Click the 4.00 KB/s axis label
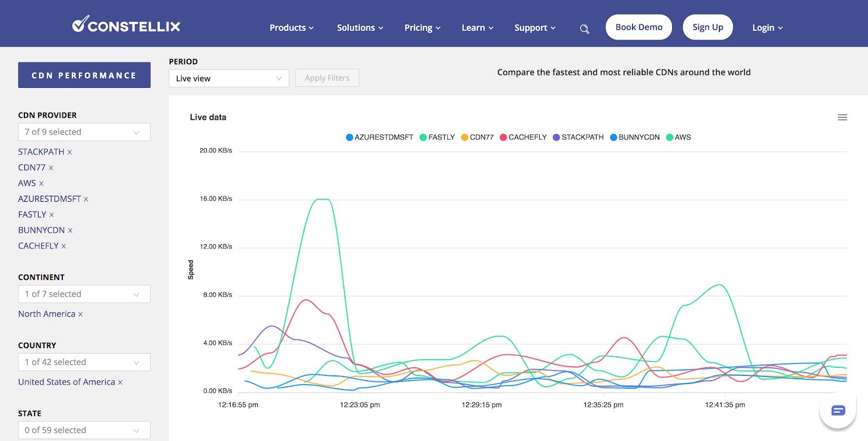 click(x=218, y=343)
